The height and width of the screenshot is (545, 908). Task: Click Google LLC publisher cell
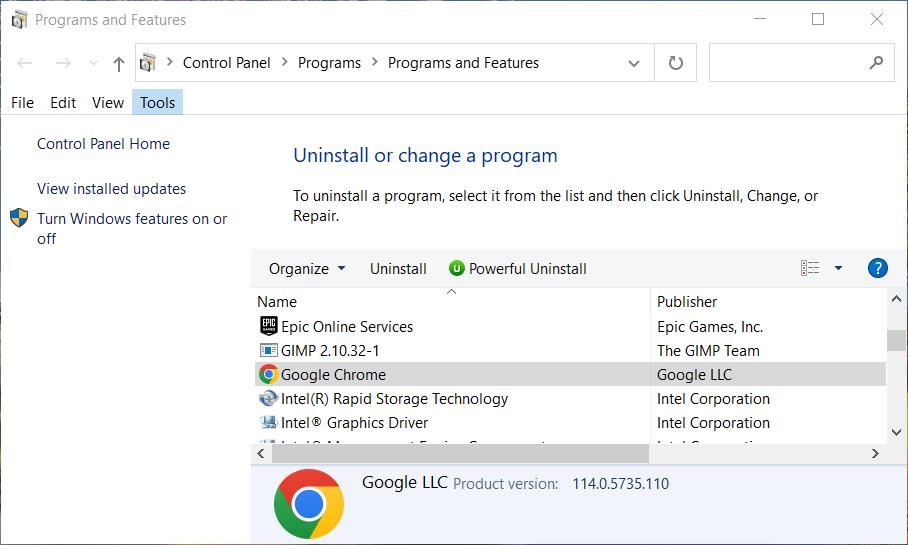[x=694, y=375]
